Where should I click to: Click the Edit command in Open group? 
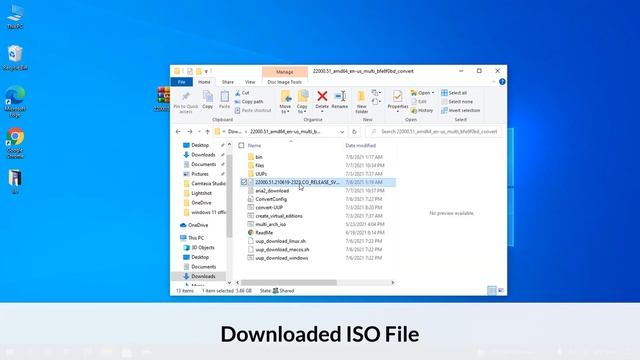tap(419, 102)
